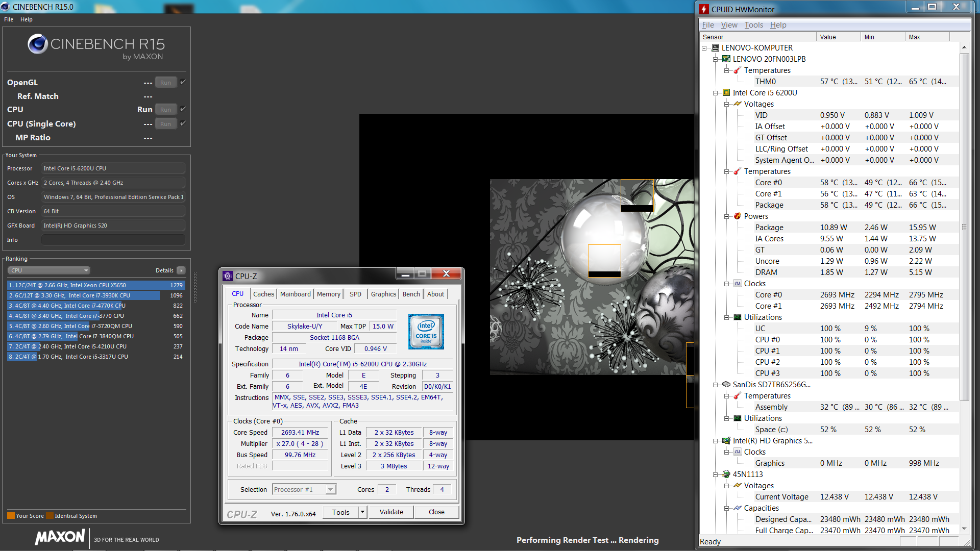The image size is (980, 551).
Task: Click the LENOVO-KOMPUTER computer icon in HWMonitor
Action: [715, 48]
